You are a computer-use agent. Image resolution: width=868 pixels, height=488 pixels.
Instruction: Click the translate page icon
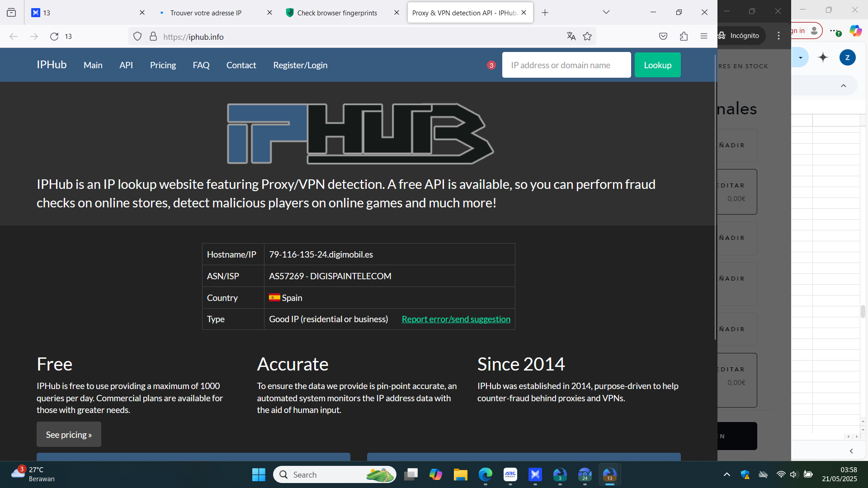coord(571,37)
